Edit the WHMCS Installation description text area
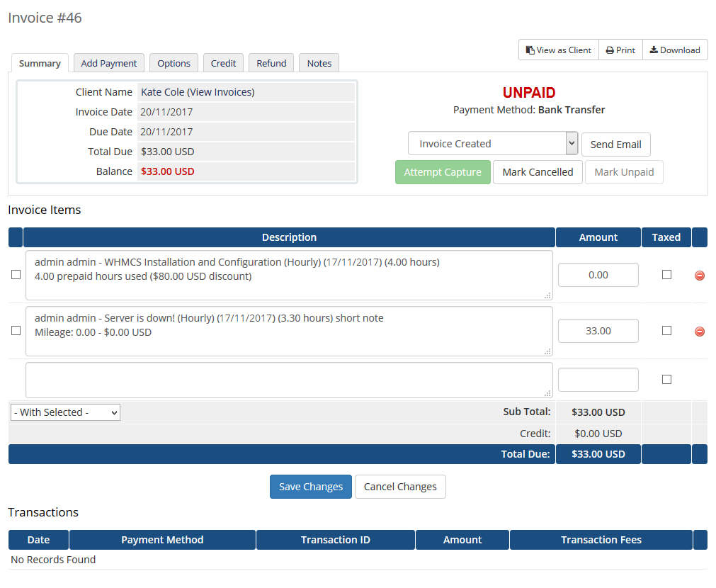 (x=289, y=275)
